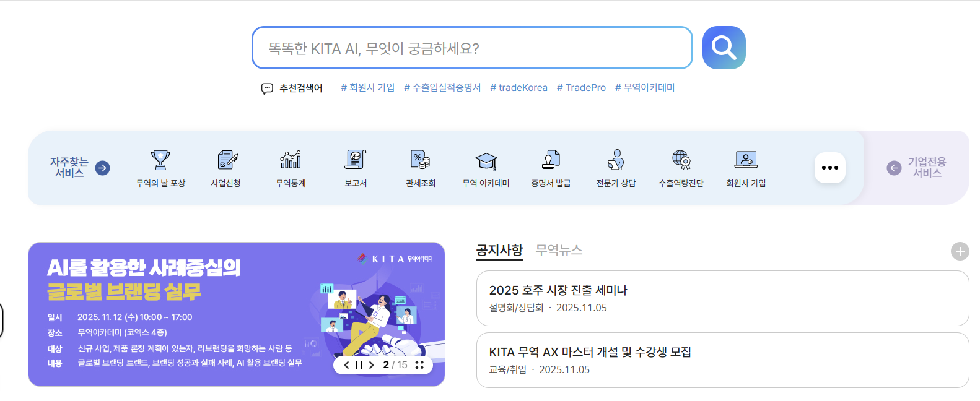Show the next banner slide
The image size is (980, 401).
[x=371, y=365]
